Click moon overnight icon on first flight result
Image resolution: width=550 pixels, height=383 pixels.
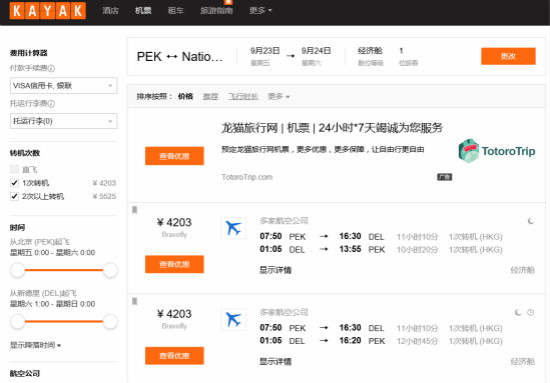tap(531, 221)
